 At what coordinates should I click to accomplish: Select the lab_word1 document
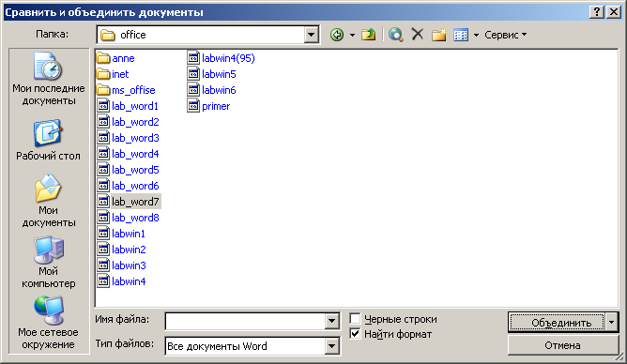tap(128, 106)
